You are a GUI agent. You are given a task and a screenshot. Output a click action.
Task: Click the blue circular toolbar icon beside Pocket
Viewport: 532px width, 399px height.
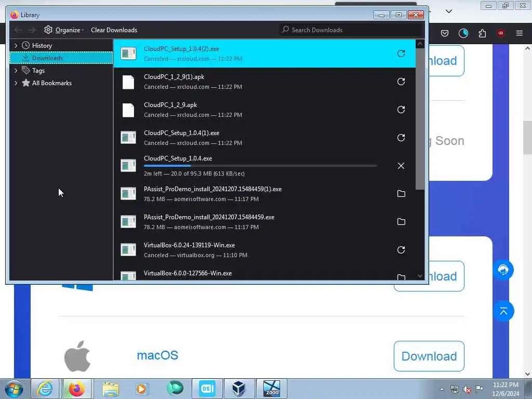click(x=463, y=33)
